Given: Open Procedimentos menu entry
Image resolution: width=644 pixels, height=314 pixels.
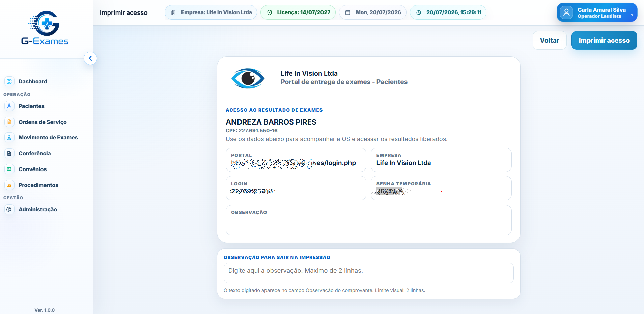Looking at the screenshot, I should (38, 185).
